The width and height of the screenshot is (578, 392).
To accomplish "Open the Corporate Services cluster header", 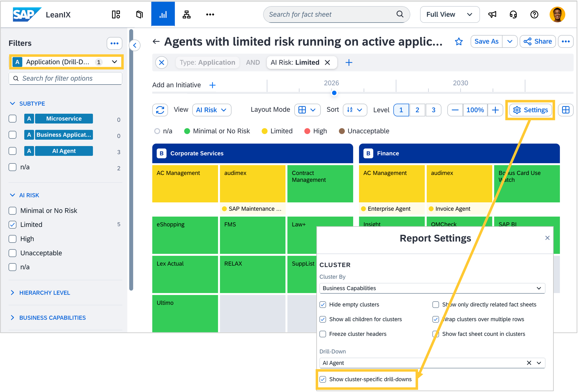I will (x=252, y=153).
